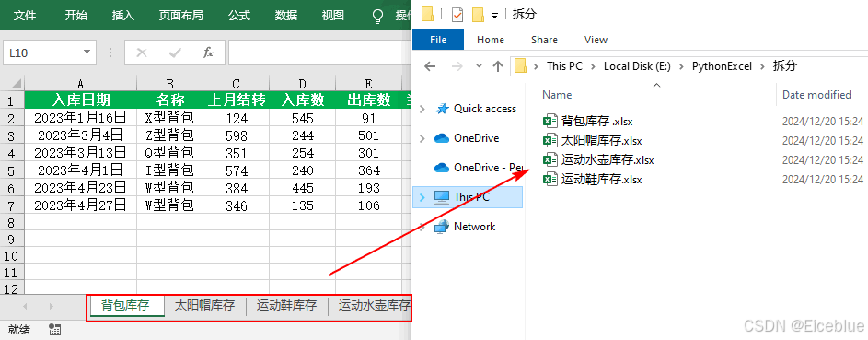
Task: Open the View tab in Explorer
Action: (596, 40)
